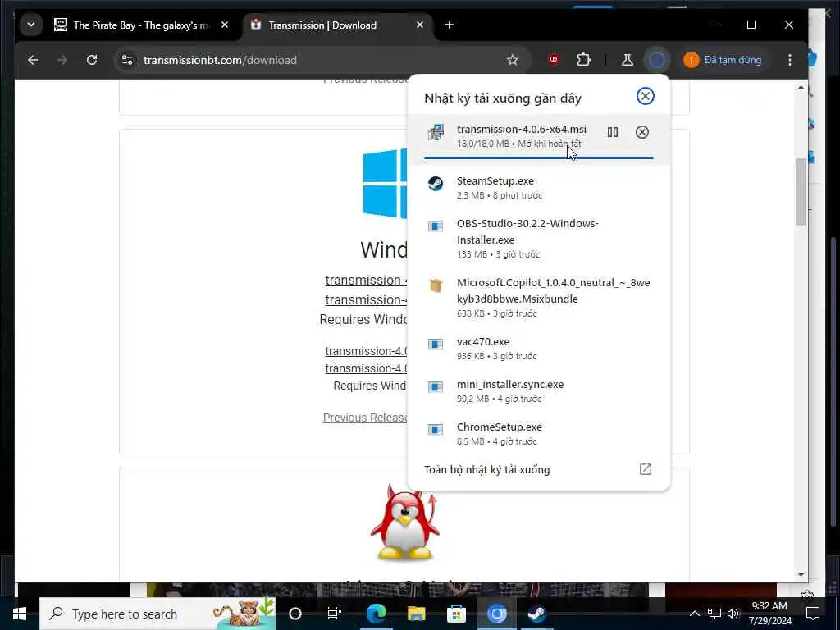Close the recent downloads popup
Viewport: 840px width, 630px height.
coord(645,96)
